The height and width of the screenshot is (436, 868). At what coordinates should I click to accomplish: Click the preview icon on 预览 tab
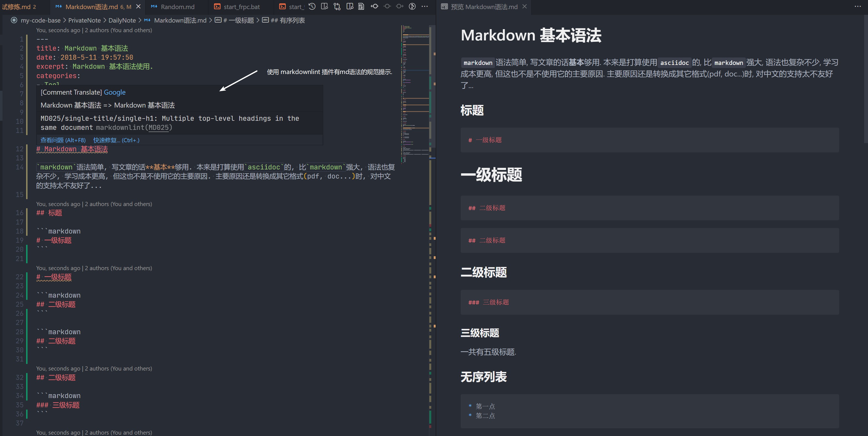coord(444,6)
